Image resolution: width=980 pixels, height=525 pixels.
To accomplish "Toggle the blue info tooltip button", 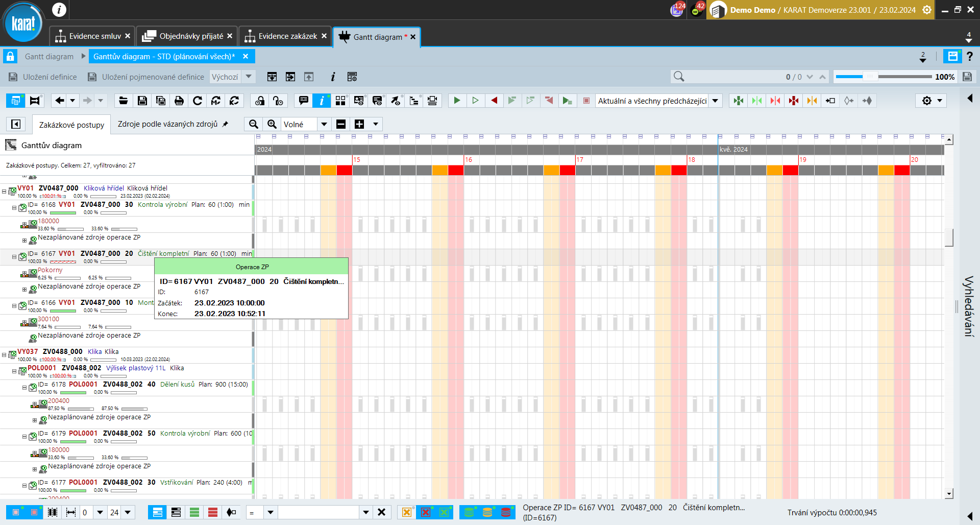I will [x=322, y=101].
